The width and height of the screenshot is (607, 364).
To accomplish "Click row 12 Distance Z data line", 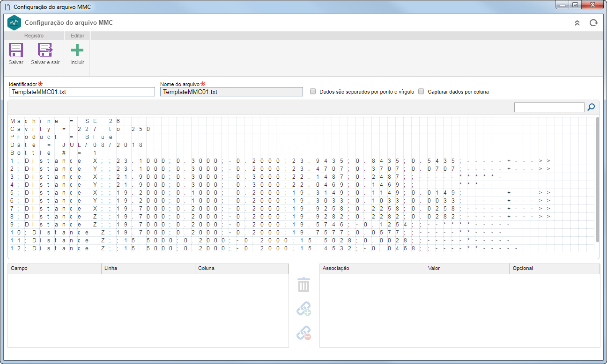I will coord(264,248).
